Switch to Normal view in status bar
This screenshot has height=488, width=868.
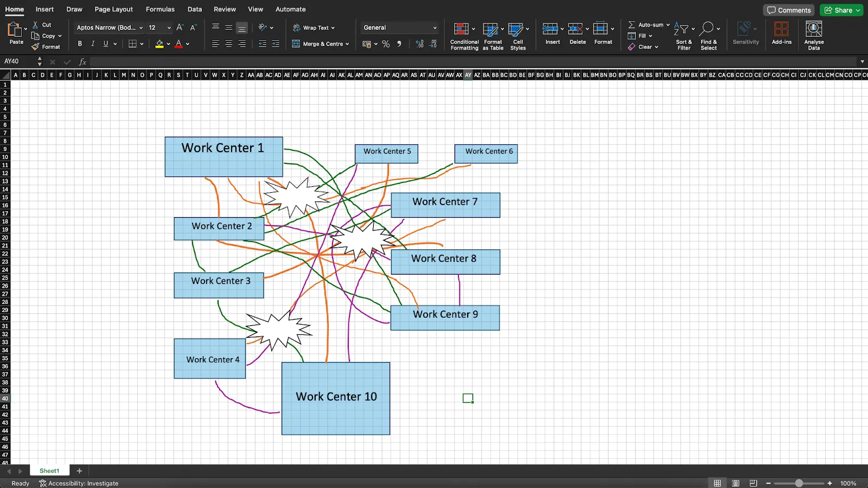[717, 483]
